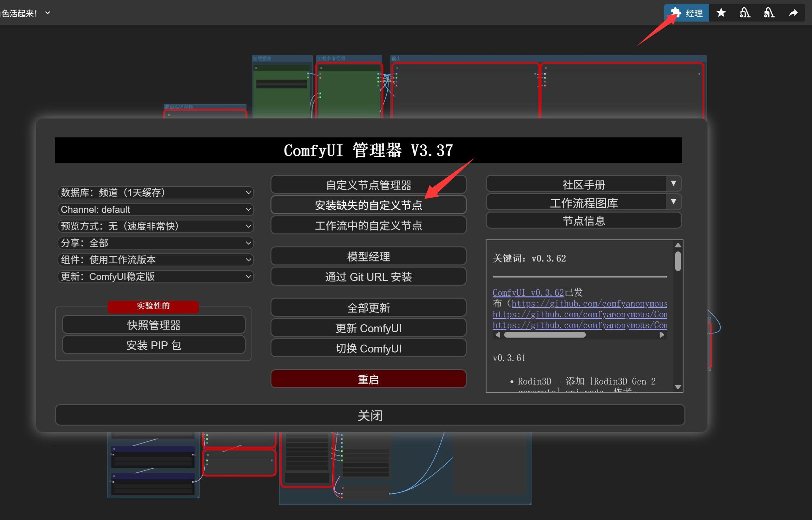Click right arrow of horizontal news scrollbar
The image size is (812, 520).
click(661, 335)
